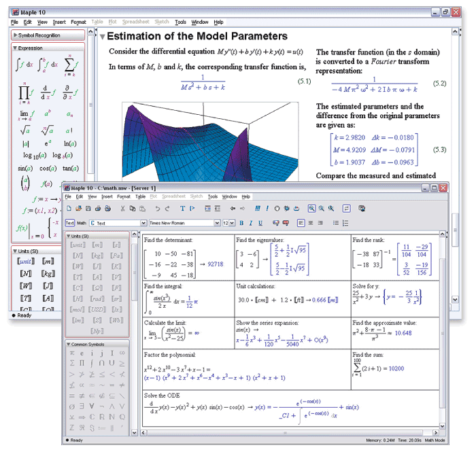Screen dimensions: 476x456
Task: Print the worksheet via the printer icon
Action: click(x=98, y=209)
